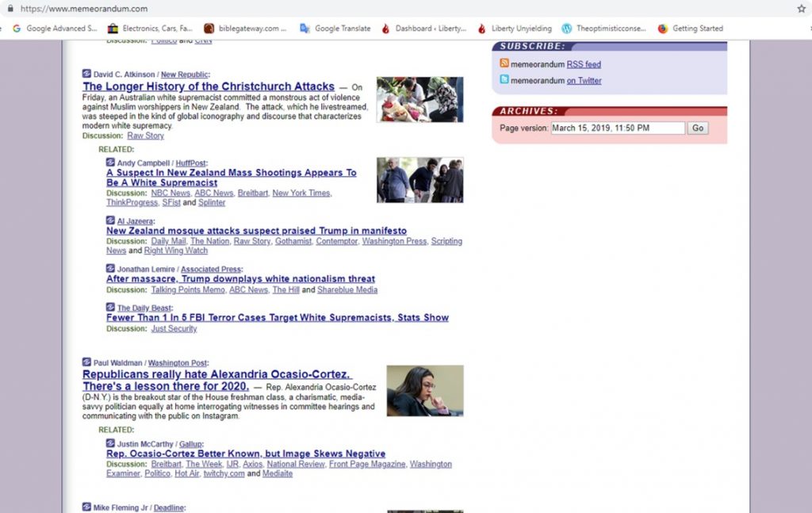Click the HuffPost source link
This screenshot has height=513, width=812.
coord(190,163)
